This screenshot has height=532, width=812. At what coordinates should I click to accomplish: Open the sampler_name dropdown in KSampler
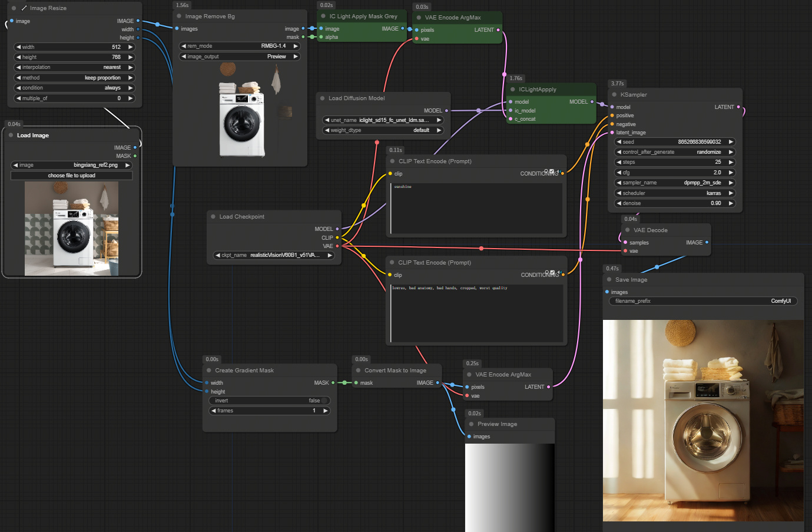tap(675, 183)
